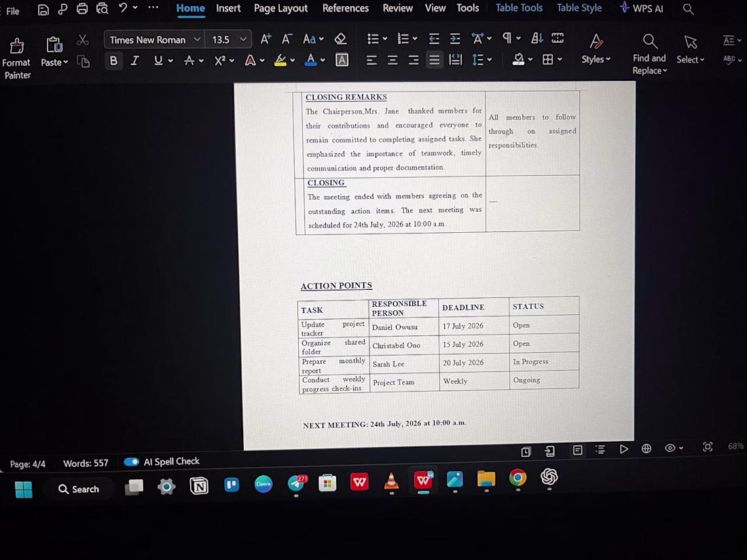747x560 pixels.
Task: Open the Page Layout tab
Action: pos(280,9)
